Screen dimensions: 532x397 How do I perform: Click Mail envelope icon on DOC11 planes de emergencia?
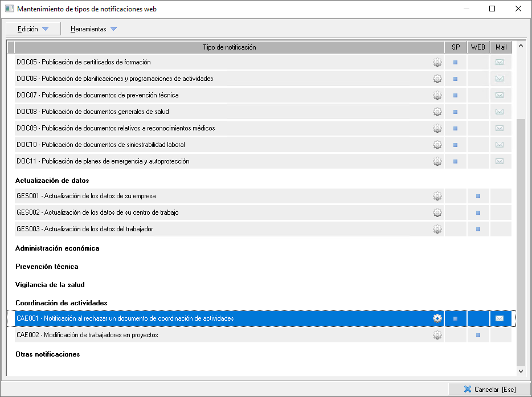tap(500, 161)
